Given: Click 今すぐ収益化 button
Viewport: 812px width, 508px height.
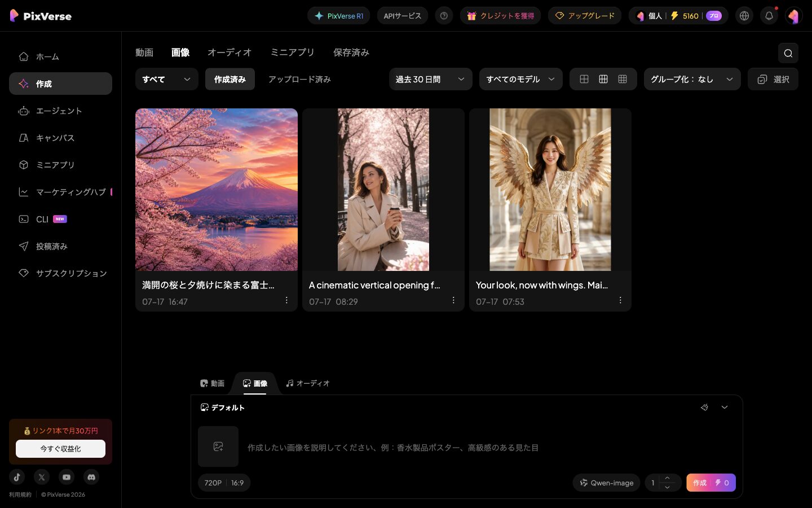Looking at the screenshot, I should point(60,449).
